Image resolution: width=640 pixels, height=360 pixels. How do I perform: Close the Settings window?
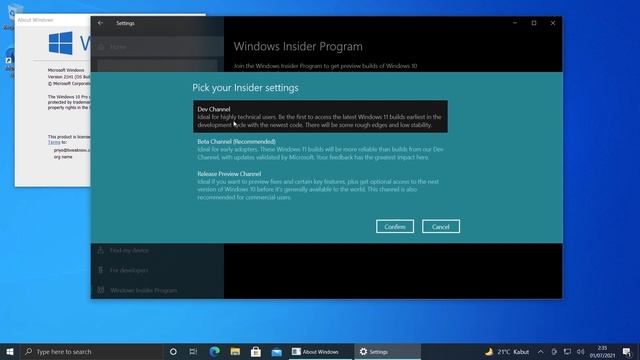tap(553, 23)
